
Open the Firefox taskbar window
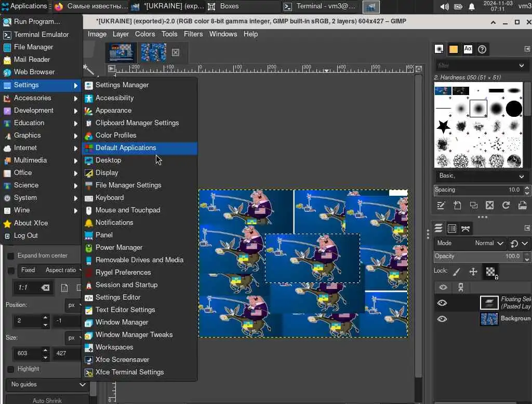(x=91, y=6)
